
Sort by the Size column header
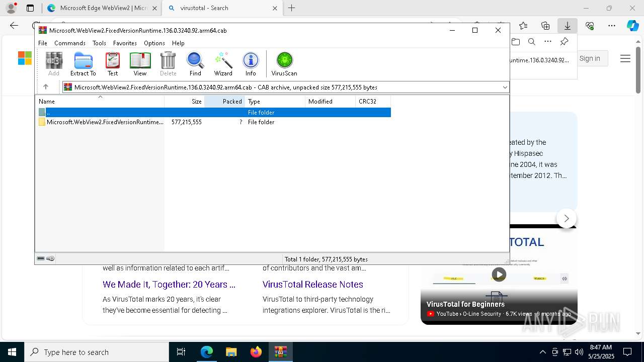pyautogui.click(x=184, y=101)
